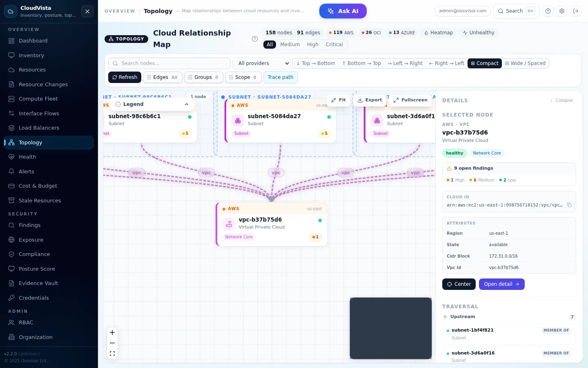The height and width of the screenshot is (368, 588).
Task: Click the vpc-b37b75d6 node icon
Action: pos(229,224)
